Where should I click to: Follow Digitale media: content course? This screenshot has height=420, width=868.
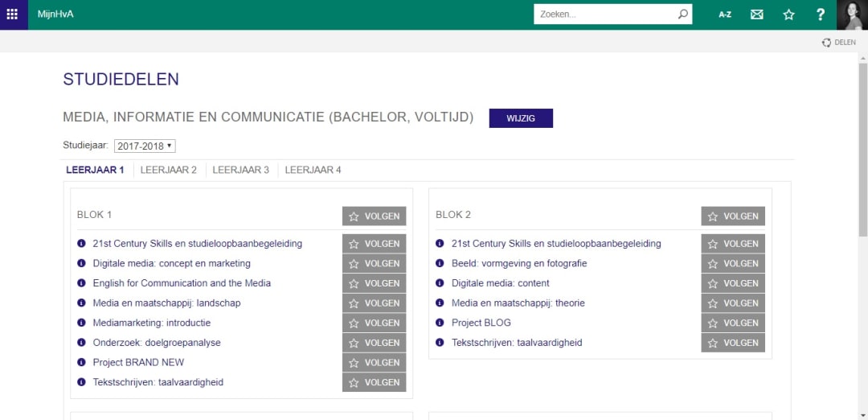click(733, 283)
